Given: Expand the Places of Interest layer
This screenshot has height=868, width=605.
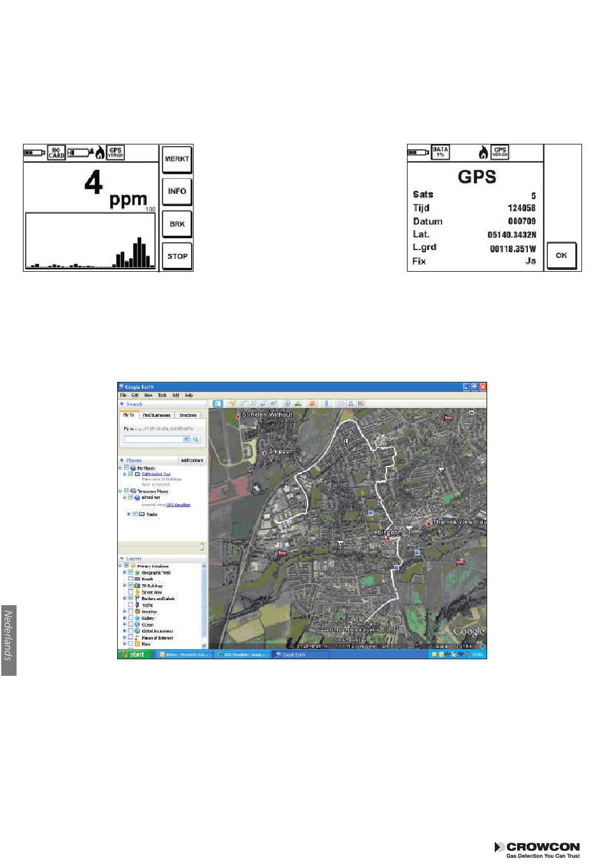Looking at the screenshot, I should click(x=125, y=638).
